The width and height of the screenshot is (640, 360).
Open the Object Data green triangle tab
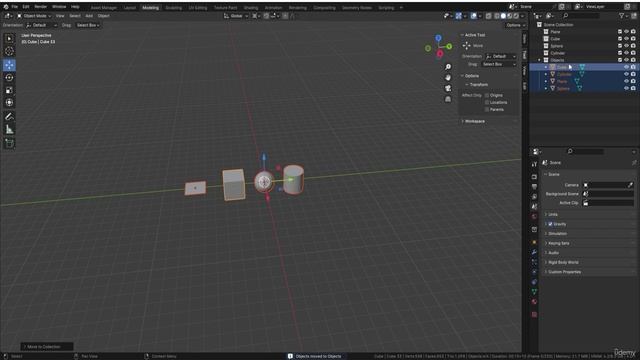(534, 291)
